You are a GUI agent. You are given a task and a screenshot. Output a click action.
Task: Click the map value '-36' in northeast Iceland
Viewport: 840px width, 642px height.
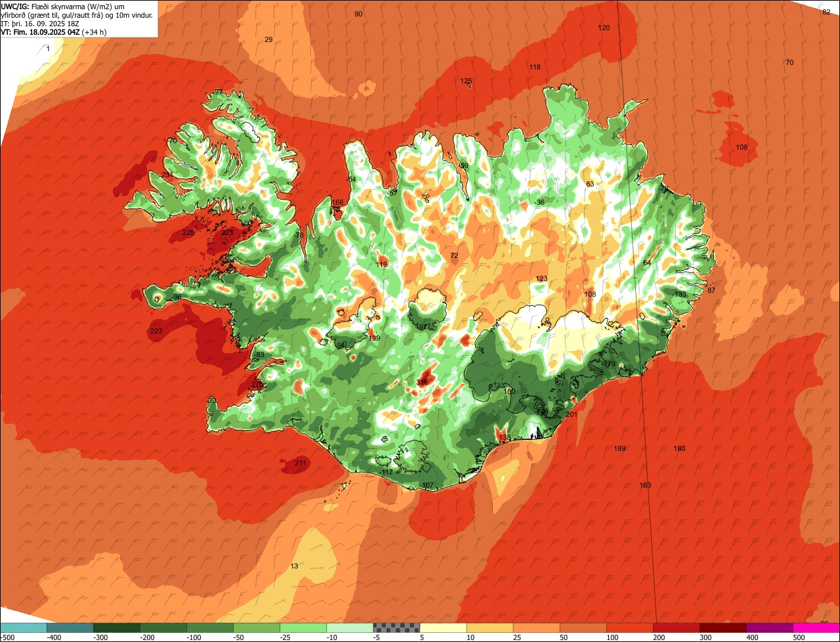point(539,202)
